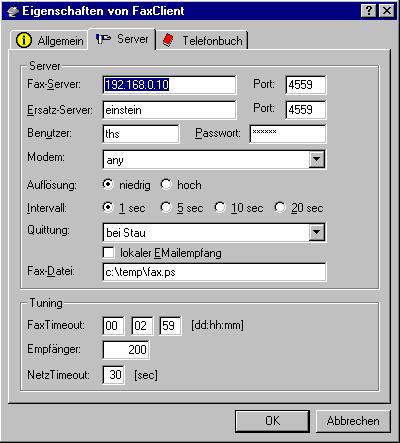Click the question mark help button
This screenshot has height=443, width=400.
pyautogui.click(x=369, y=11)
